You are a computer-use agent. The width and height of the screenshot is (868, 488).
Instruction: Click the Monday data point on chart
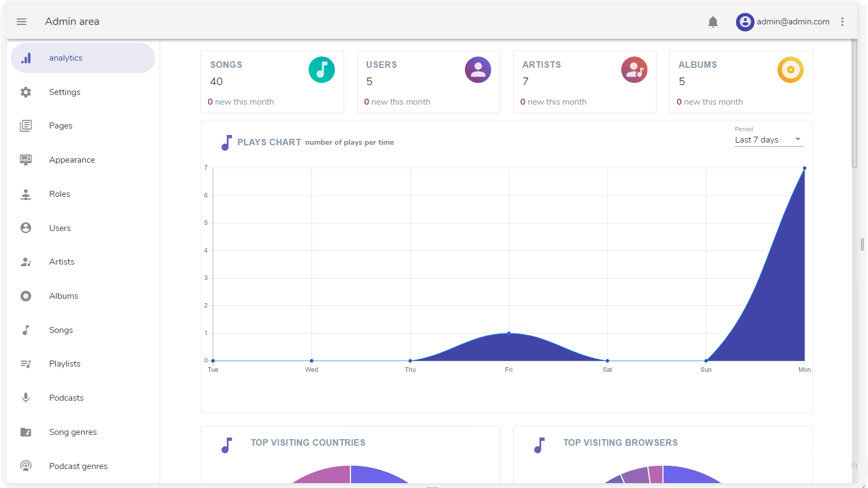pyautogui.click(x=805, y=168)
